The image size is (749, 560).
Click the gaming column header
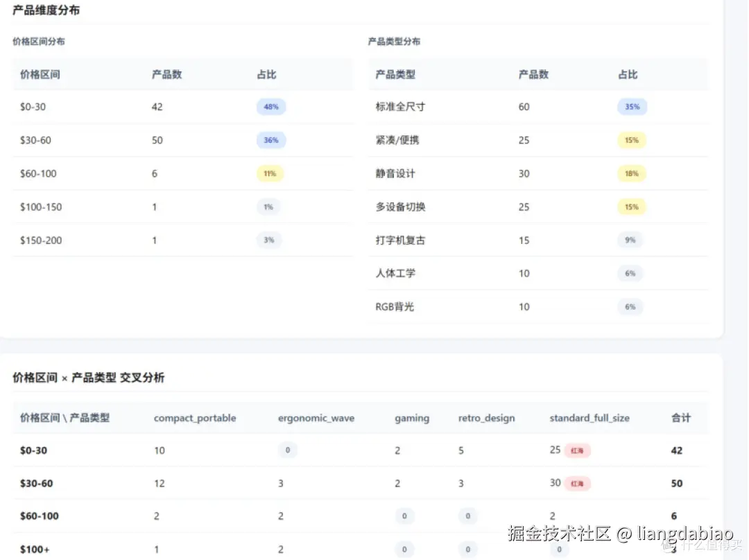tap(412, 418)
